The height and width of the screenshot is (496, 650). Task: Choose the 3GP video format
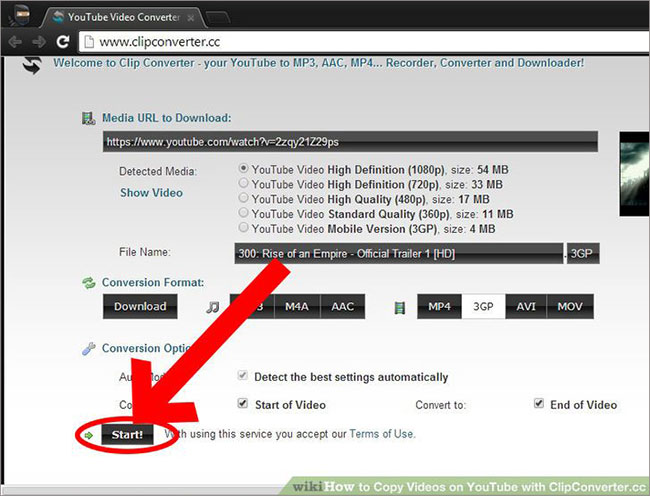coord(483,306)
